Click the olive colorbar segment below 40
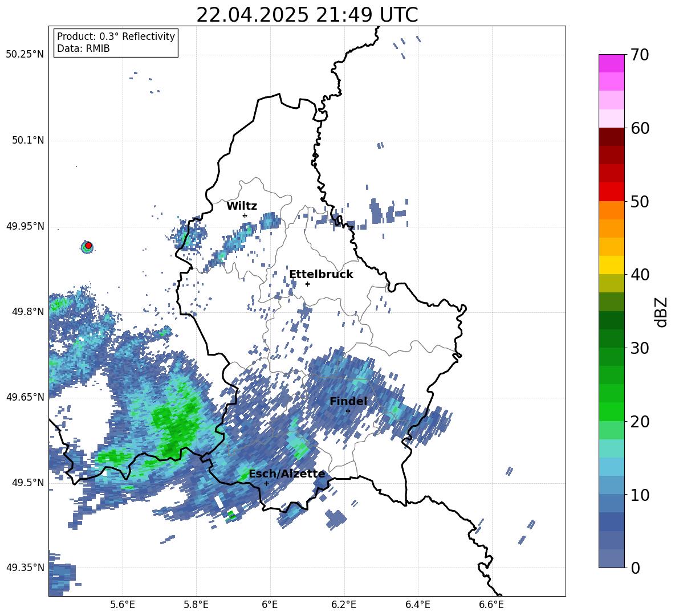This screenshot has height=616, width=675. (x=611, y=283)
